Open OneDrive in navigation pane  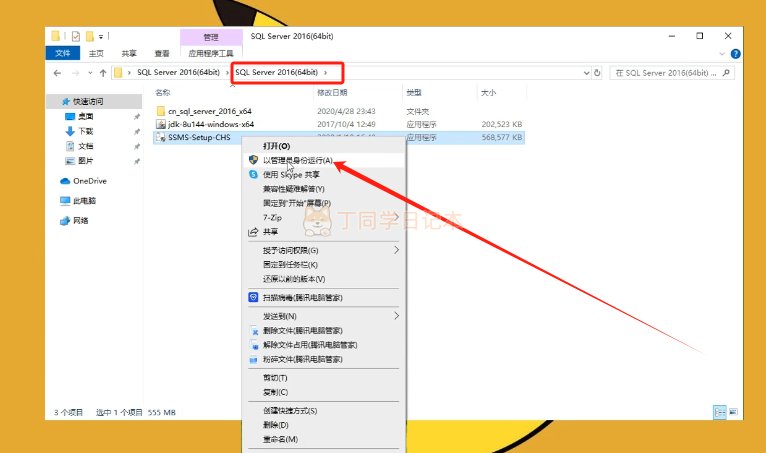[x=89, y=181]
